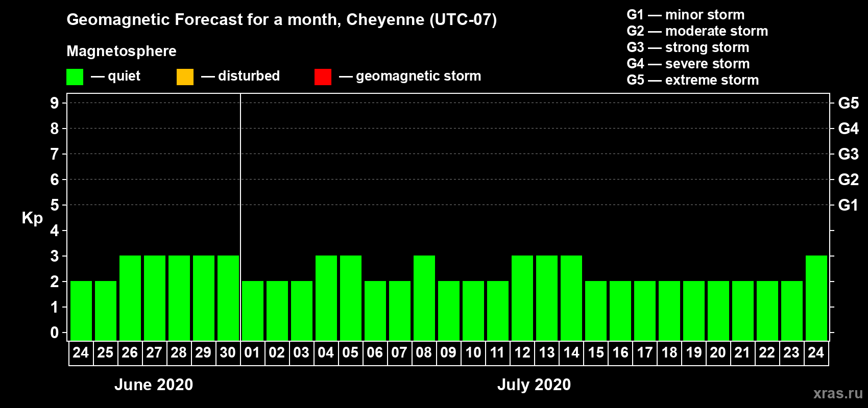868x408 pixels.
Task: Click Kp axis value 9
Action: pos(54,103)
